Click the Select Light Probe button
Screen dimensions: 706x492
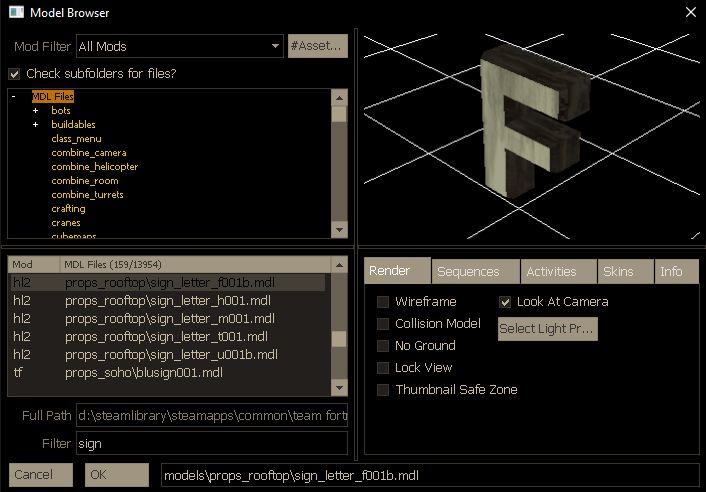pyautogui.click(x=547, y=329)
